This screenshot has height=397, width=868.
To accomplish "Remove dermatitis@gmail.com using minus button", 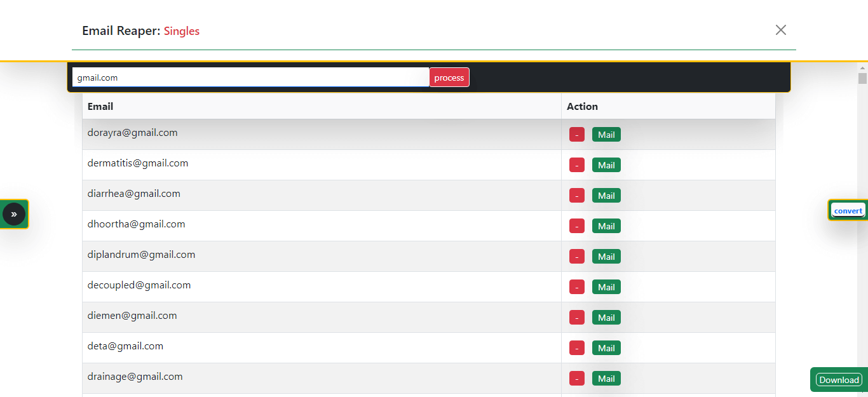I will coord(576,165).
